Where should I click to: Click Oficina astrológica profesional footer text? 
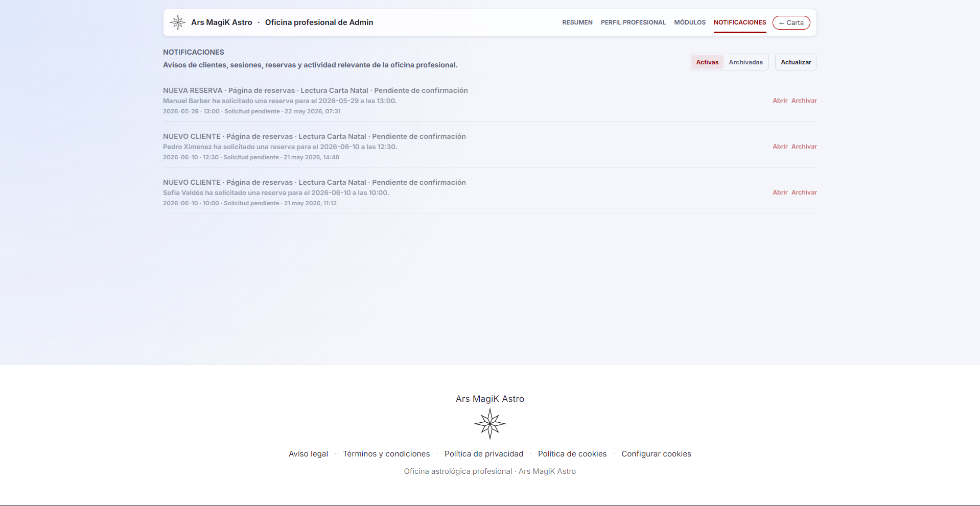pos(490,471)
